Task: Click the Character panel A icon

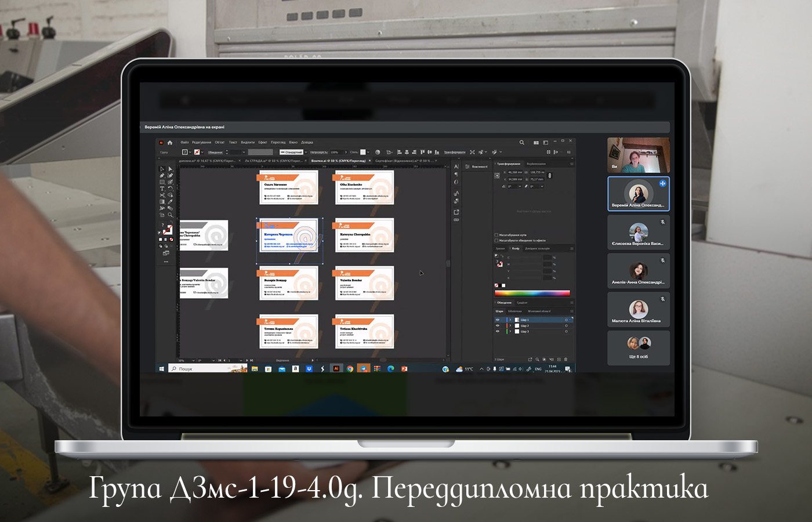Action: (x=456, y=166)
